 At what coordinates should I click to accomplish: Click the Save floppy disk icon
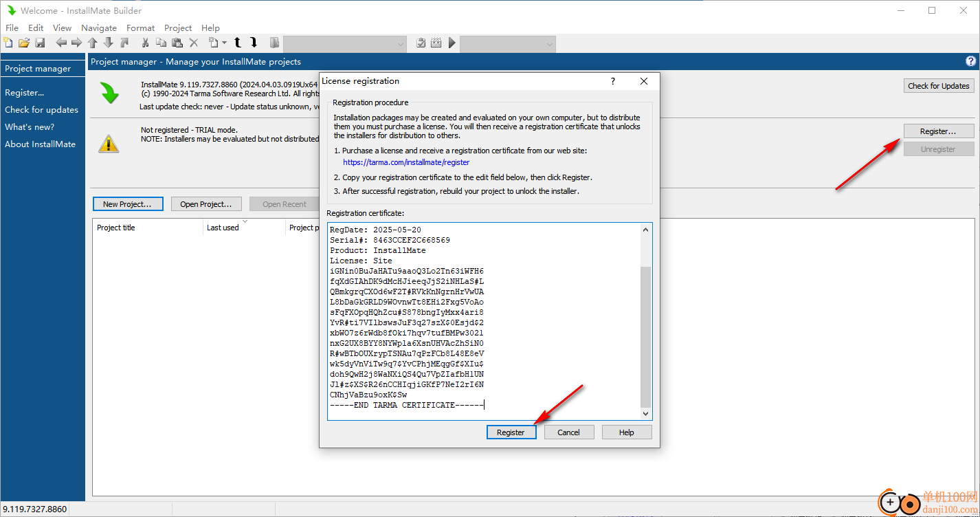(40, 43)
